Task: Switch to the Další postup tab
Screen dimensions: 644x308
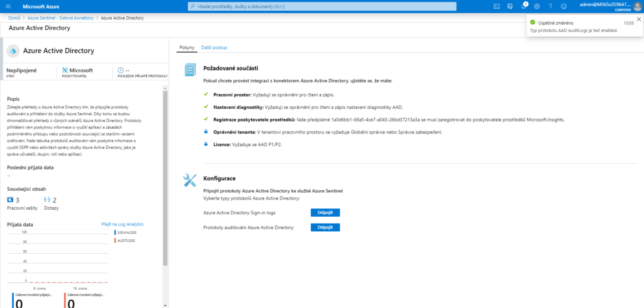Action: (214, 47)
